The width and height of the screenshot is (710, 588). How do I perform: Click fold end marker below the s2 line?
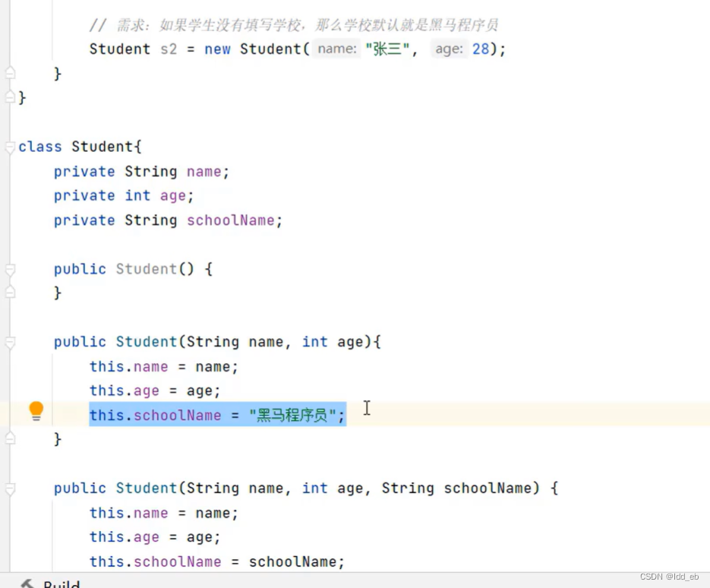coord(10,72)
